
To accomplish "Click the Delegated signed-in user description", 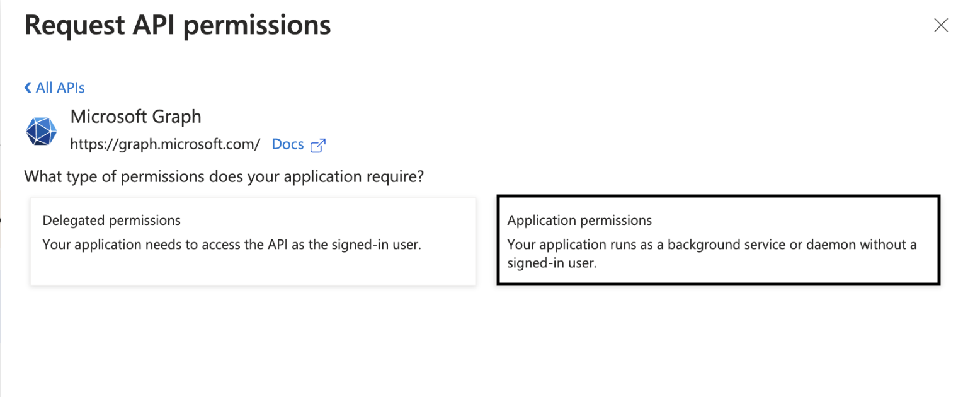I will click(231, 244).
